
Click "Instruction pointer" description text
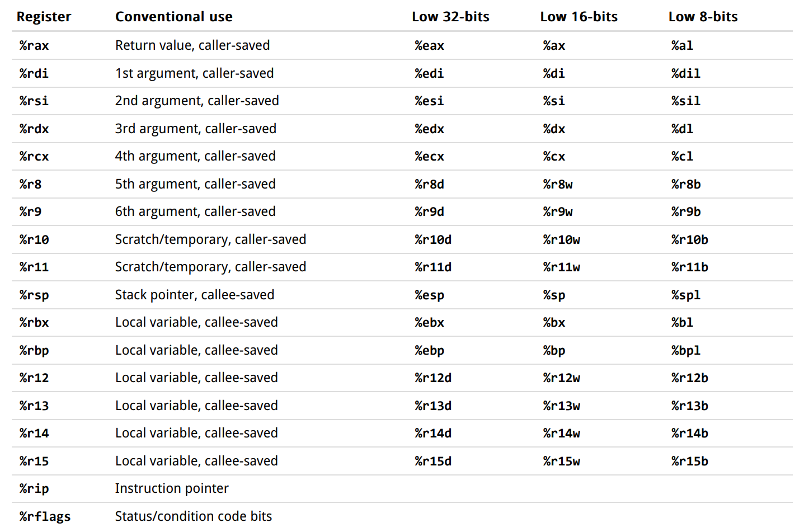[172, 488]
